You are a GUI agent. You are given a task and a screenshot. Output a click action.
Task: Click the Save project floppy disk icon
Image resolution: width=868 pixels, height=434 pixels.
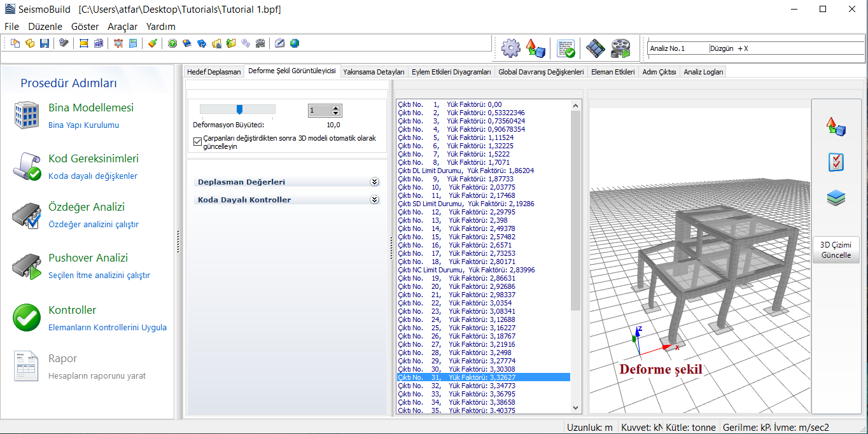[45, 43]
